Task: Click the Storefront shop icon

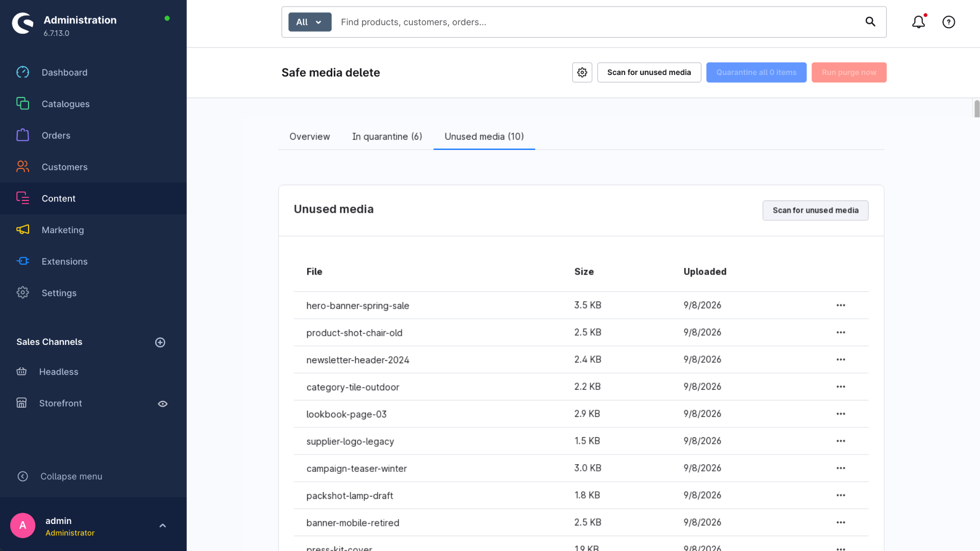Action: (21, 403)
